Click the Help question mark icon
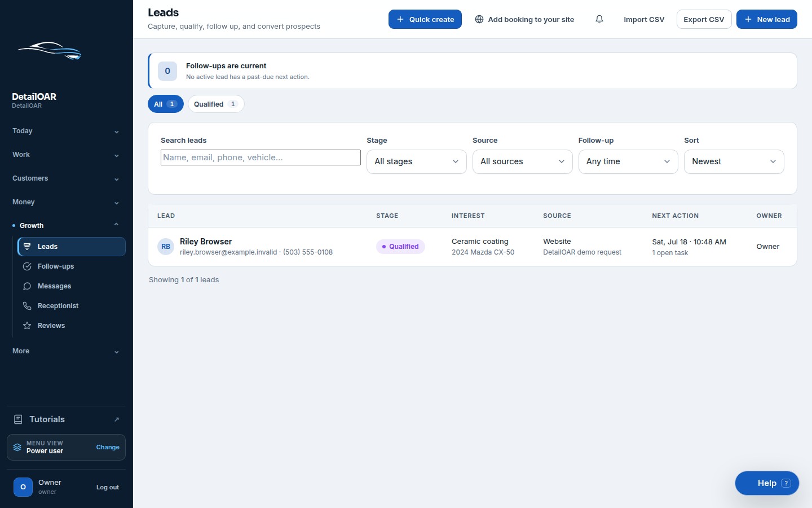Viewport: 812px width, 508px height. click(x=786, y=483)
